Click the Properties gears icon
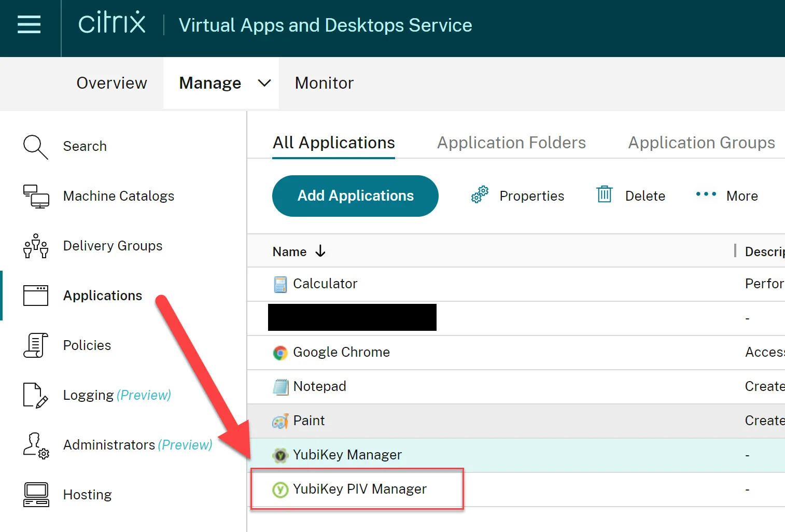The height and width of the screenshot is (532, 785). pyautogui.click(x=480, y=195)
